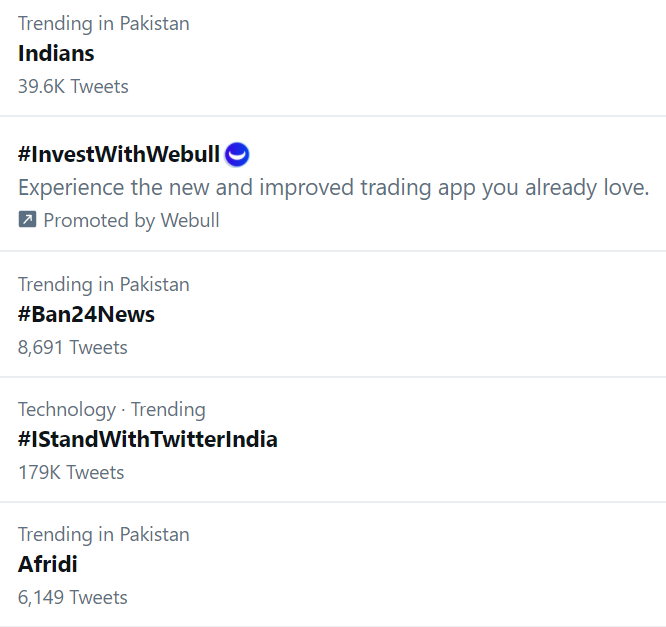This screenshot has width=666, height=627.
Task: Click the Promoted by Webull label
Action: point(131,220)
